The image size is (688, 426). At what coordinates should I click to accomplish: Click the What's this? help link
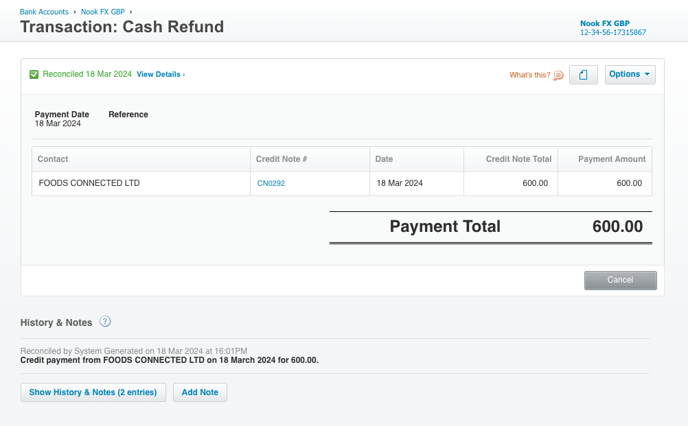pos(529,75)
